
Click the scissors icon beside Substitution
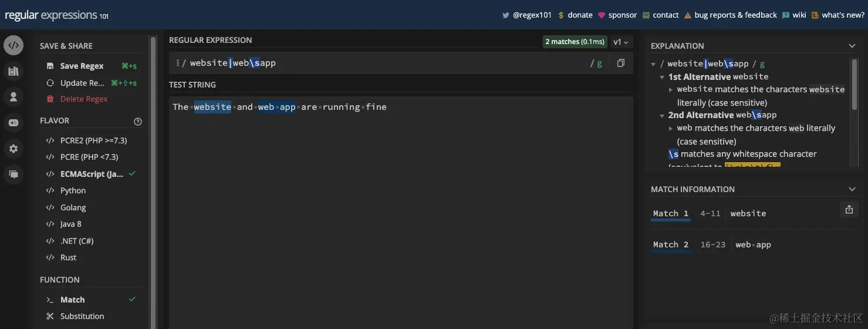(50, 316)
